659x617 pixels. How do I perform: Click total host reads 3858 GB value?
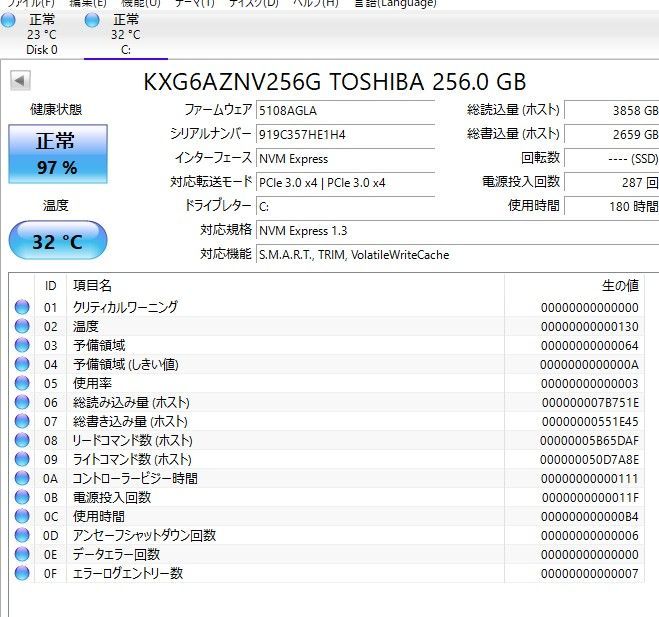[612, 111]
